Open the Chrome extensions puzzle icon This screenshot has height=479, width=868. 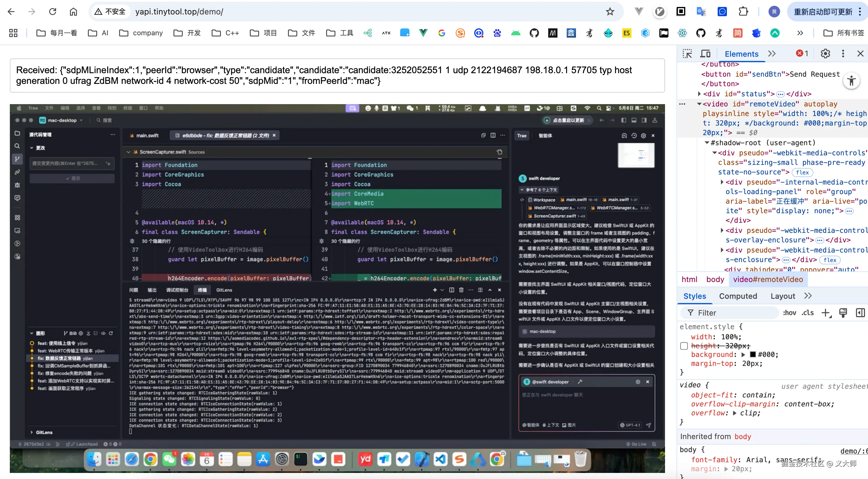tap(743, 12)
